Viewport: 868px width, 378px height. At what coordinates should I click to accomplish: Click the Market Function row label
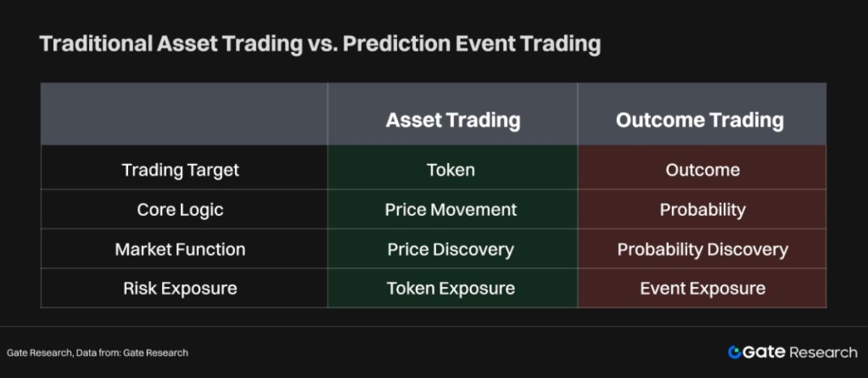pos(180,249)
